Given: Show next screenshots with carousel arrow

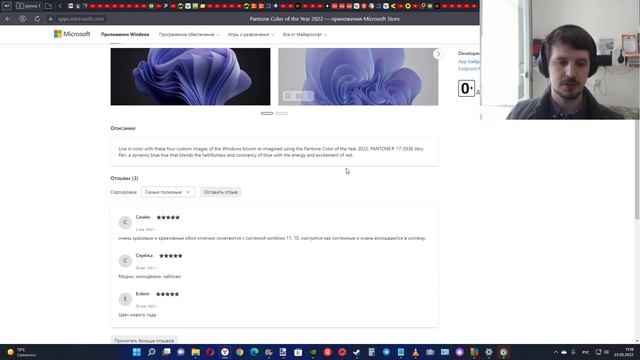Looking at the screenshot, I should point(438,54).
